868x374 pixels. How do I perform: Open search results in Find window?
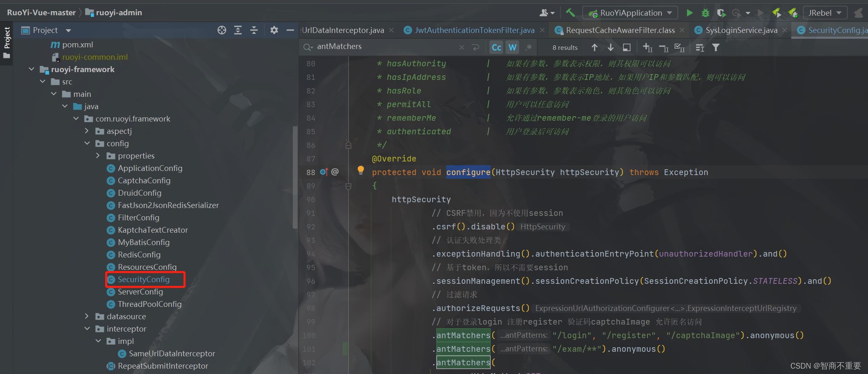[627, 47]
